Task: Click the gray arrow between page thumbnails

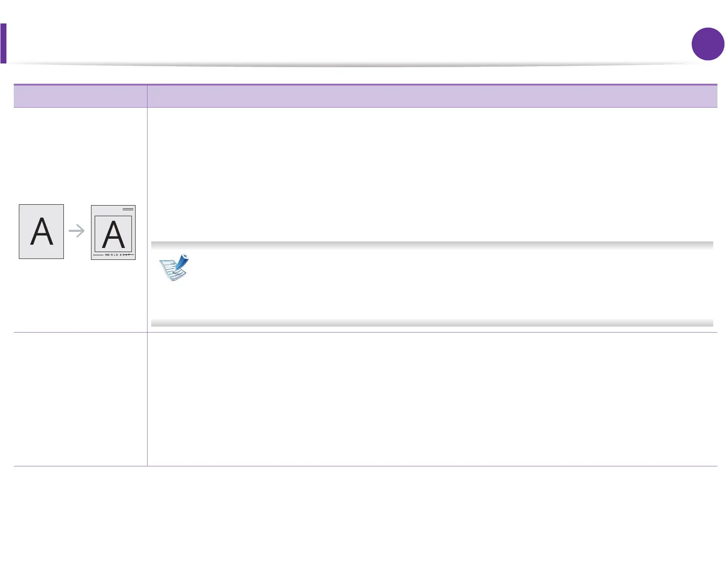Action: tap(77, 231)
